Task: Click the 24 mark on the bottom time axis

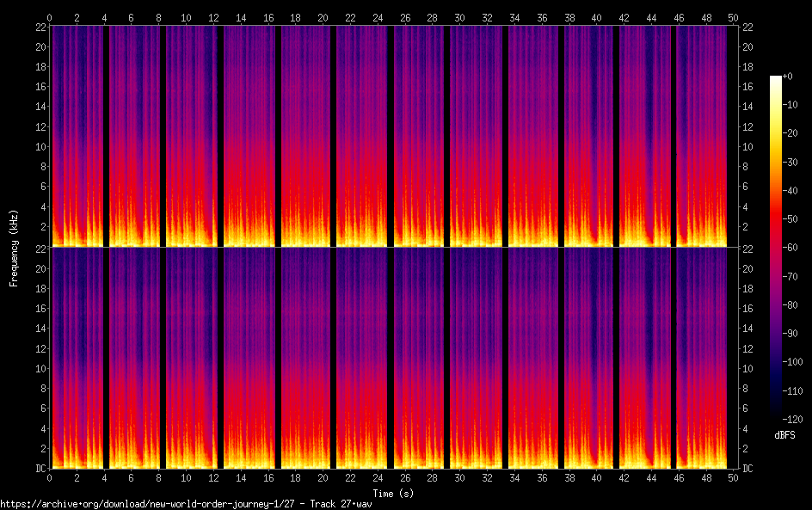Action: (378, 476)
